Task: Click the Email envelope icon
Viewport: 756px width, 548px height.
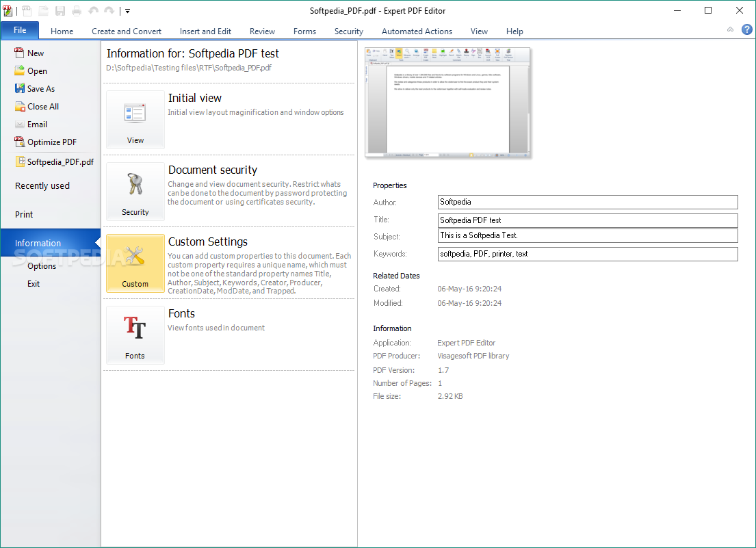Action: coord(19,125)
